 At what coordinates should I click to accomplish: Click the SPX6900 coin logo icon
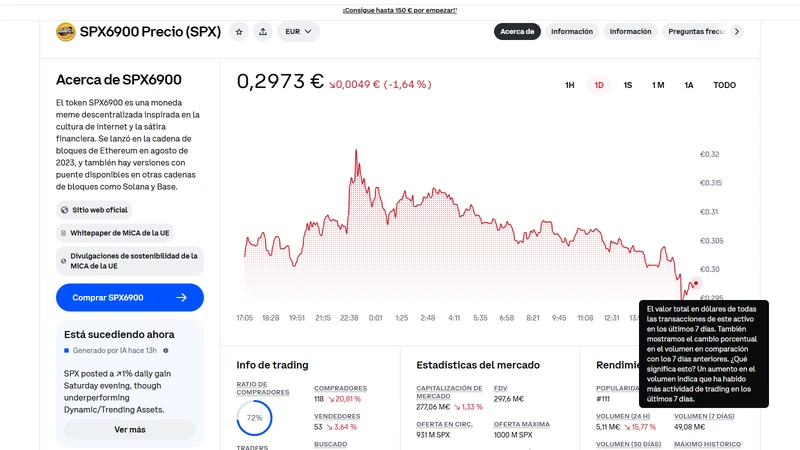(66, 32)
